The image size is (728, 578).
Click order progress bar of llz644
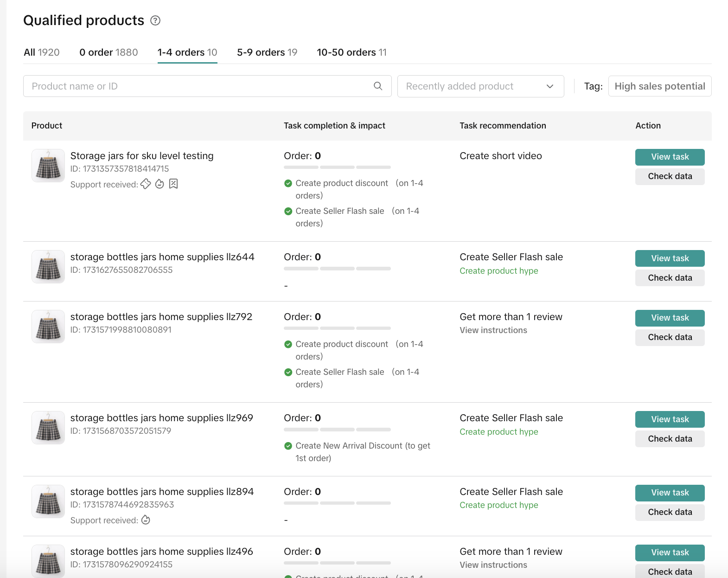coord(337,269)
